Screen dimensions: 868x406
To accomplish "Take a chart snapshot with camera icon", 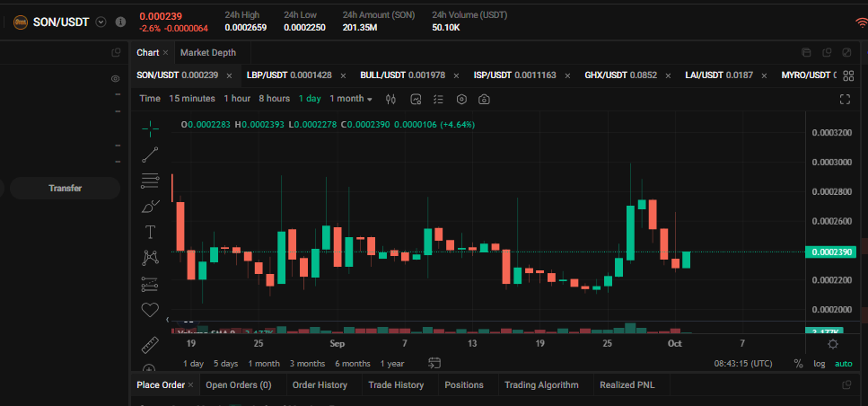I will tap(485, 99).
